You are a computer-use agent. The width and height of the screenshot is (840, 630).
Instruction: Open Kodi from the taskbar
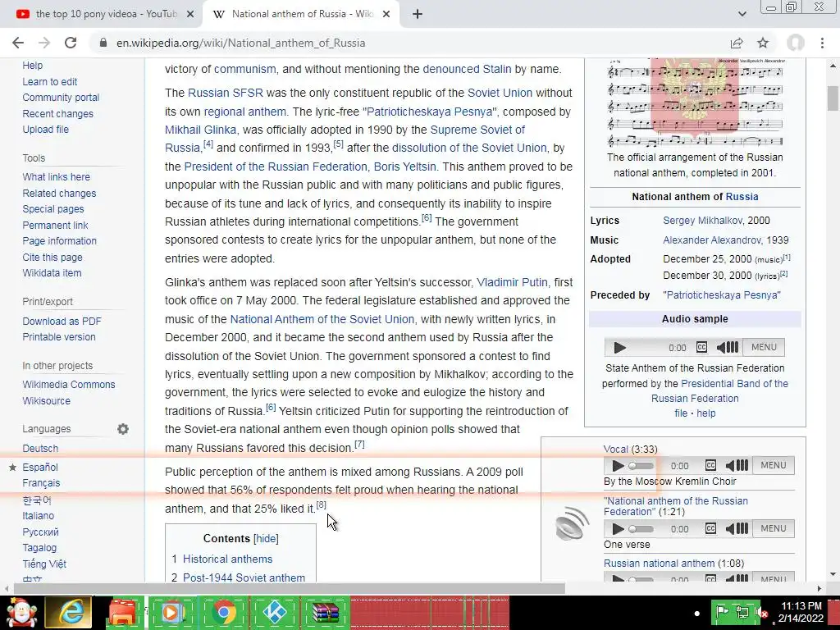[x=275, y=612]
